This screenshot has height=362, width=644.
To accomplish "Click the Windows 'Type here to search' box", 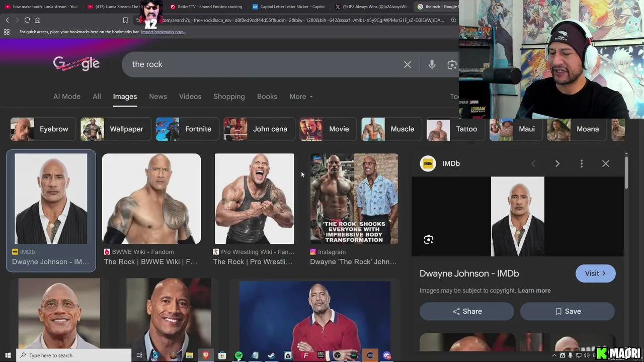I will tap(74, 355).
